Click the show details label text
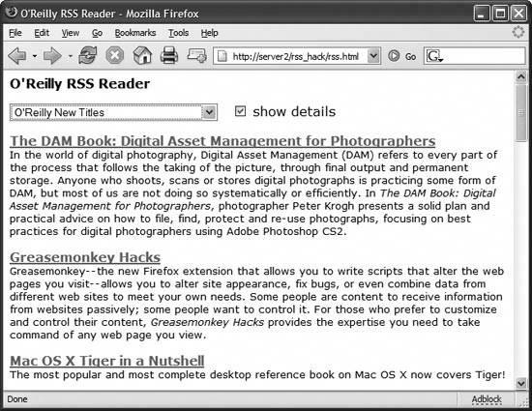The image size is (532, 411). pyautogui.click(x=294, y=111)
